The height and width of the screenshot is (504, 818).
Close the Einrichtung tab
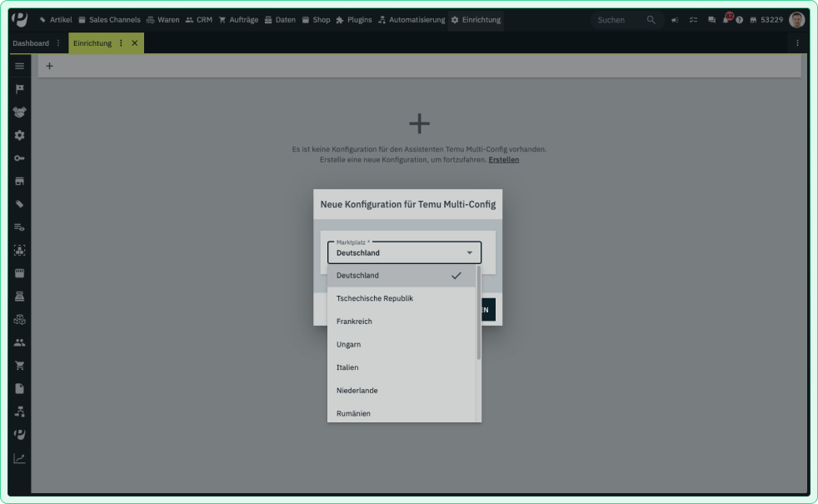coord(135,43)
